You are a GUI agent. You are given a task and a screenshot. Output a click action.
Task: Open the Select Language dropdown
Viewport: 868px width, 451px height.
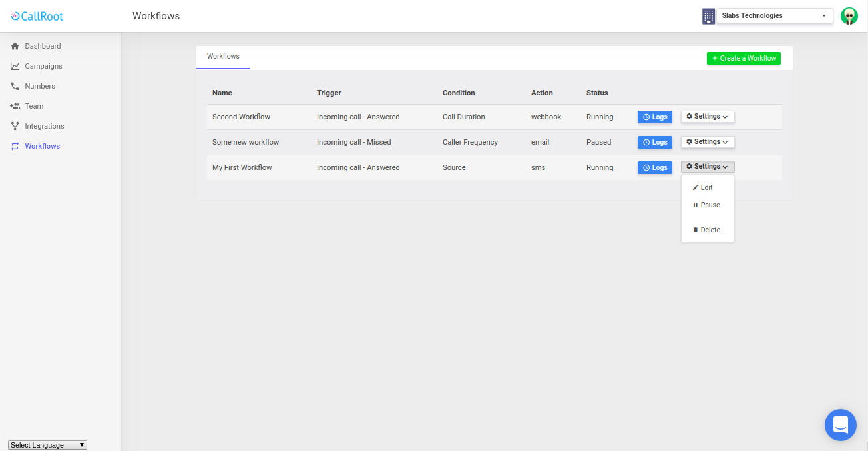pos(47,444)
